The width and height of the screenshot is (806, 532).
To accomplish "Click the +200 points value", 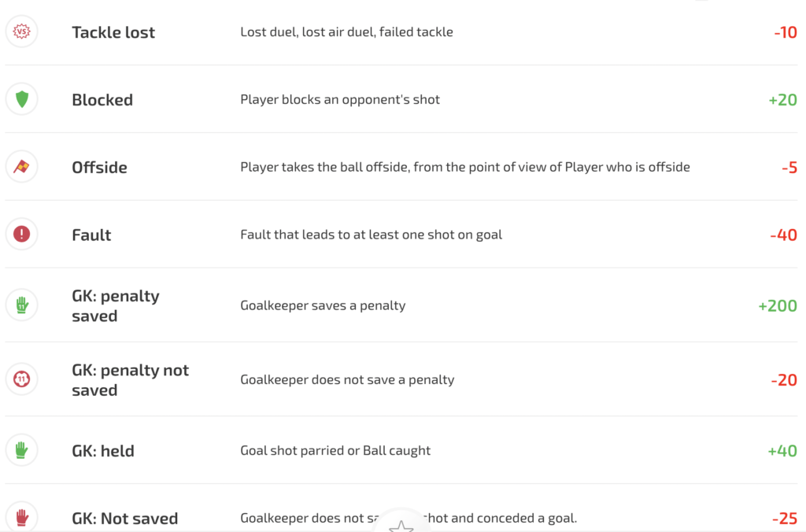I will [777, 306].
